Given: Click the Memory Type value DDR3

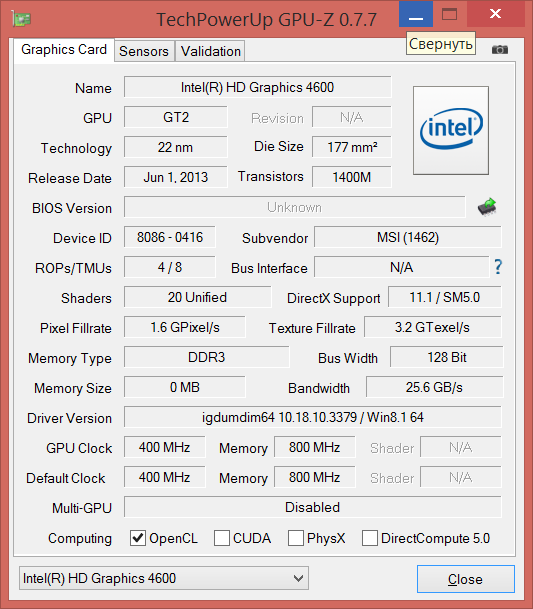Looking at the screenshot, I should (207, 357).
